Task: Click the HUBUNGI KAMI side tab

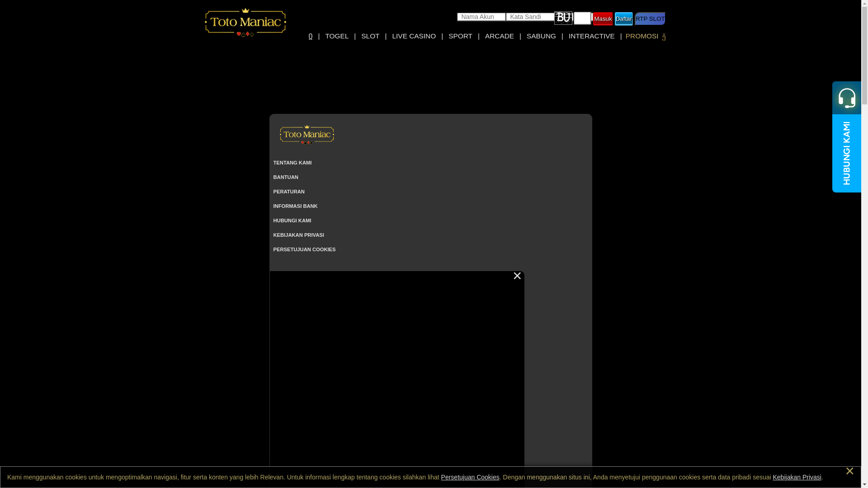Action: point(846,153)
